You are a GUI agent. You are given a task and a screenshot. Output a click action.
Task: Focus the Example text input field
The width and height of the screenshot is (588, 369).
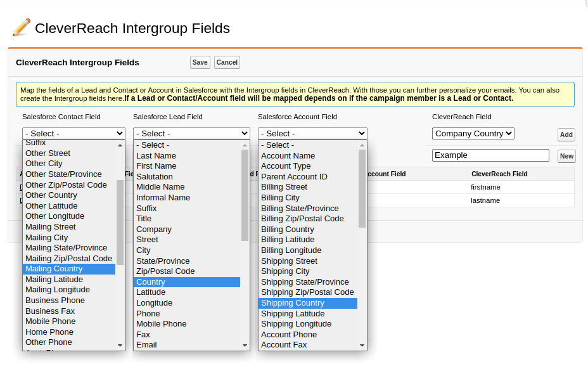tap(490, 155)
